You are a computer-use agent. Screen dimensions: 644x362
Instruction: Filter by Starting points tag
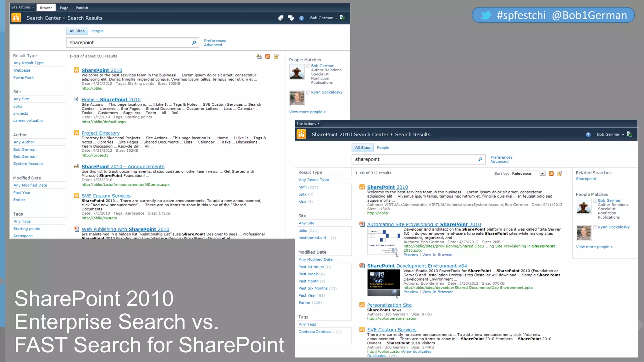(26, 229)
